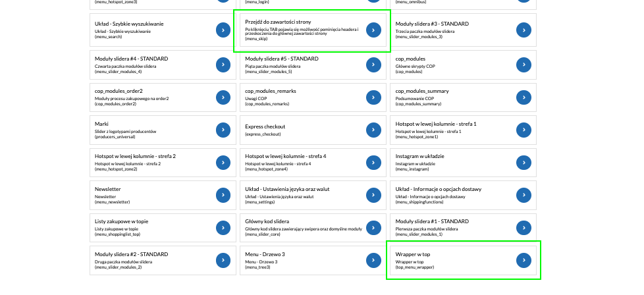Click the text "(menu_skip)"

[x=256, y=39]
